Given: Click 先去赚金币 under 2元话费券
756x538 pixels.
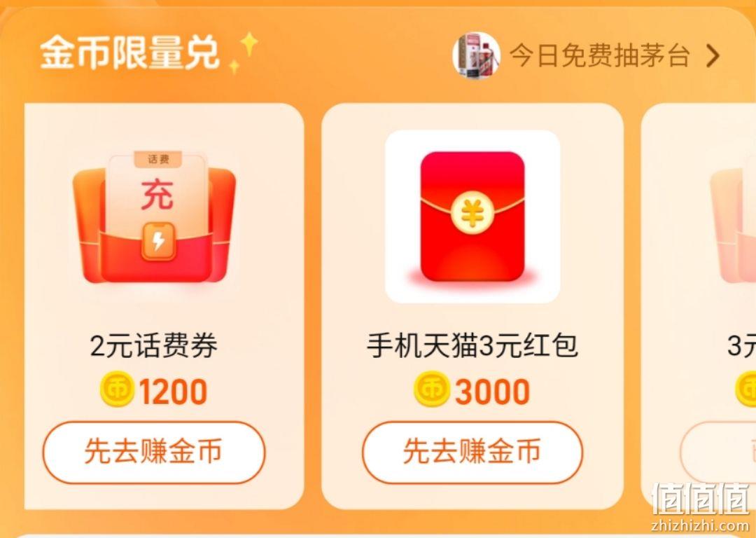Looking at the screenshot, I should point(154,452).
